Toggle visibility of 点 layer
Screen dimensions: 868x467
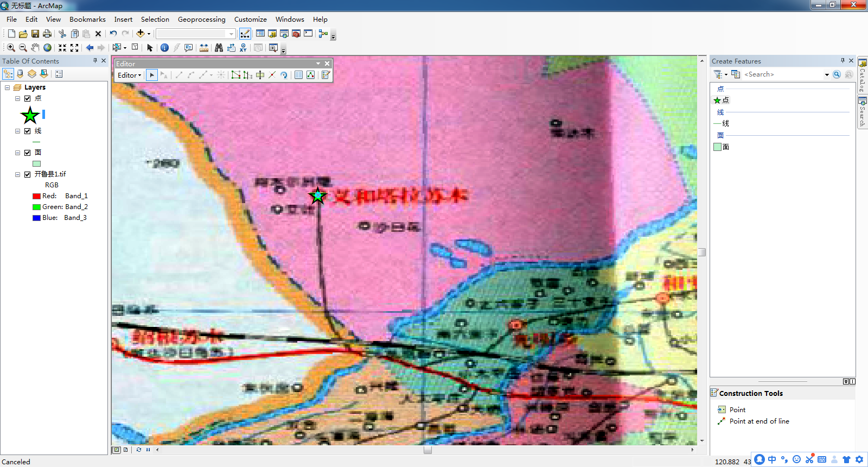(27, 98)
